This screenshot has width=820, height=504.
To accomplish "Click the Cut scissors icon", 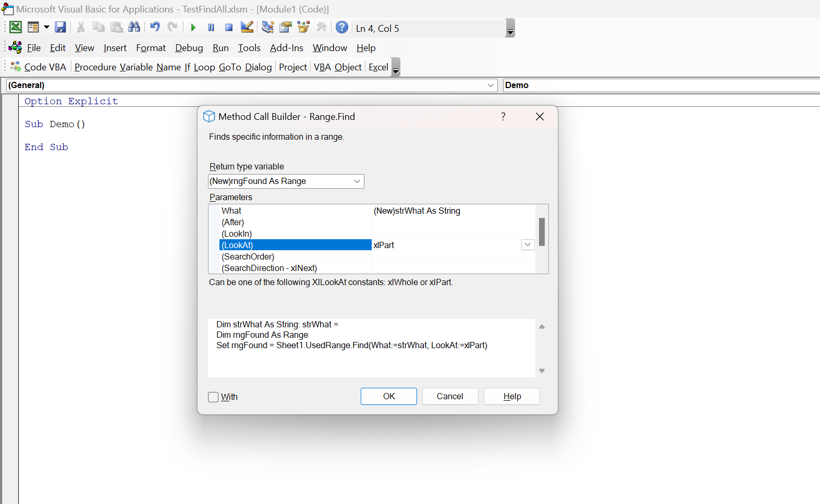I will [81, 27].
